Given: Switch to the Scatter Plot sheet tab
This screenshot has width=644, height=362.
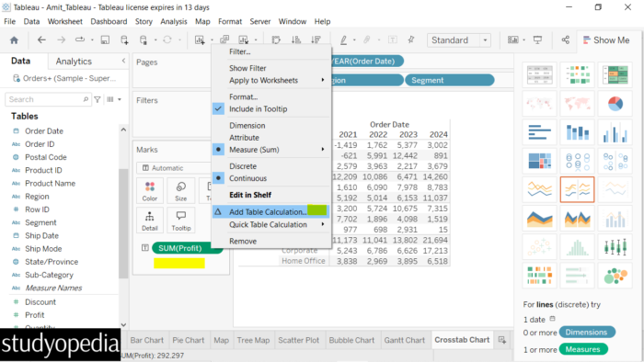Looking at the screenshot, I should 299,340.
